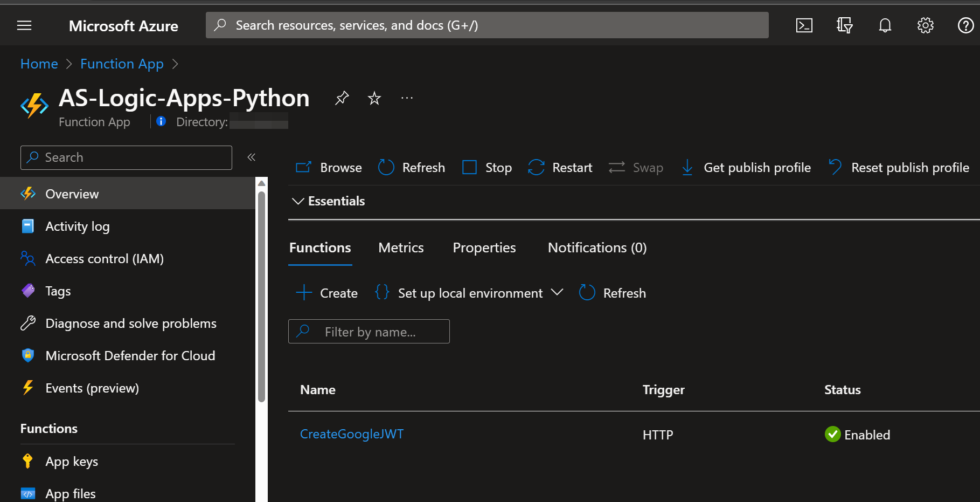Focus the Filter by name field

pyautogui.click(x=369, y=332)
